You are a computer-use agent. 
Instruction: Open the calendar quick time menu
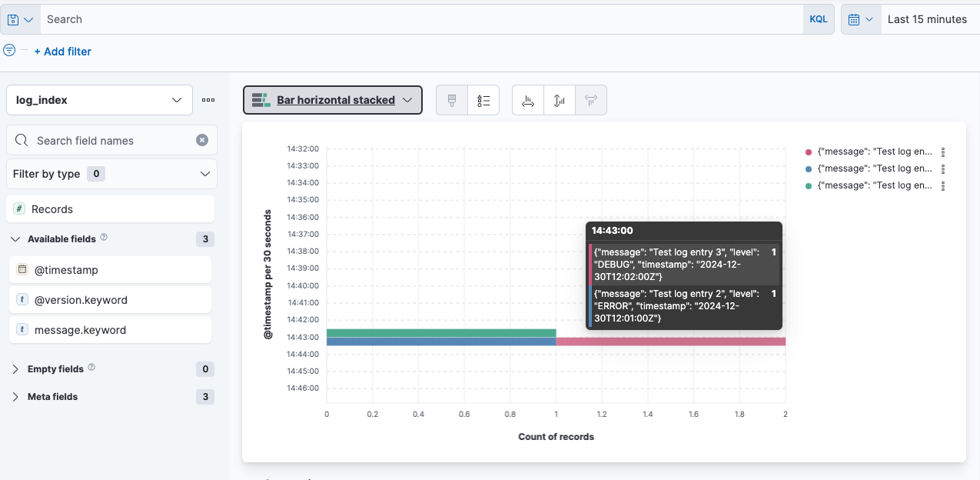pyautogui.click(x=860, y=19)
